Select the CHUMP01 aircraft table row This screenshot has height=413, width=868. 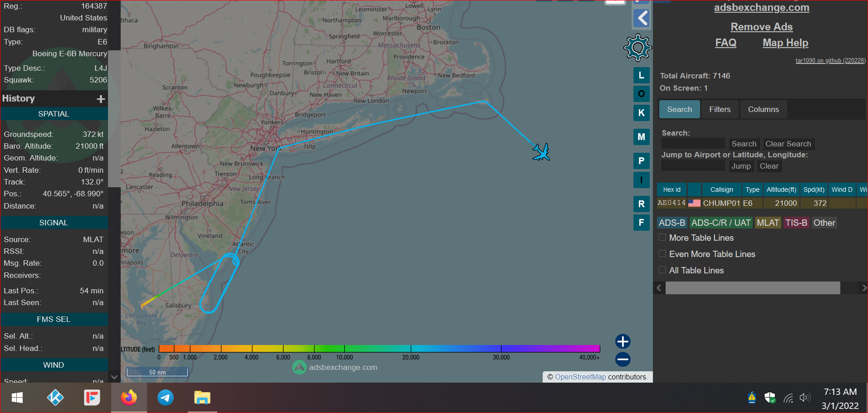[x=762, y=203]
